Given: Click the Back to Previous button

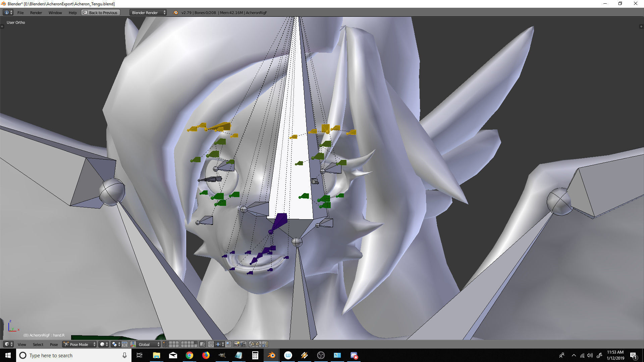Looking at the screenshot, I should click(x=101, y=13).
